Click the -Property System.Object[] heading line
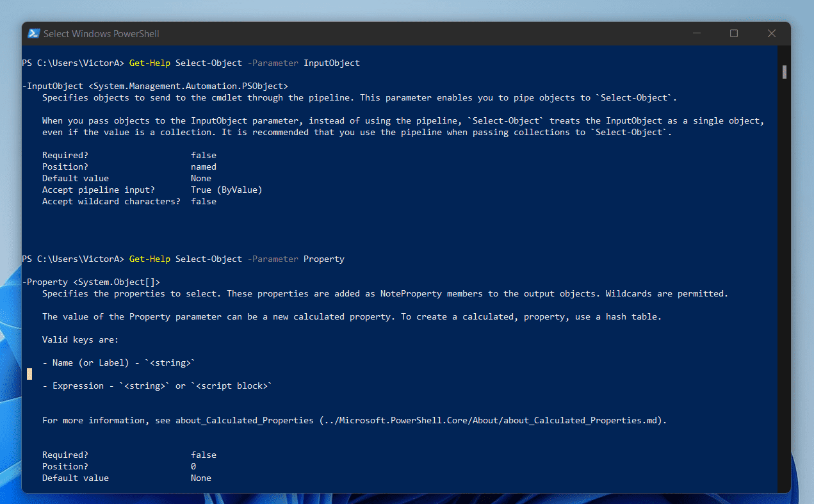Screen dimensions: 814x504 click(91, 282)
